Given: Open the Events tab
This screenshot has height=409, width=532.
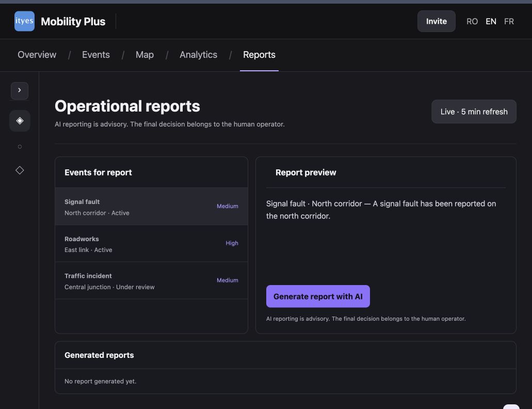Looking at the screenshot, I should click(x=96, y=55).
